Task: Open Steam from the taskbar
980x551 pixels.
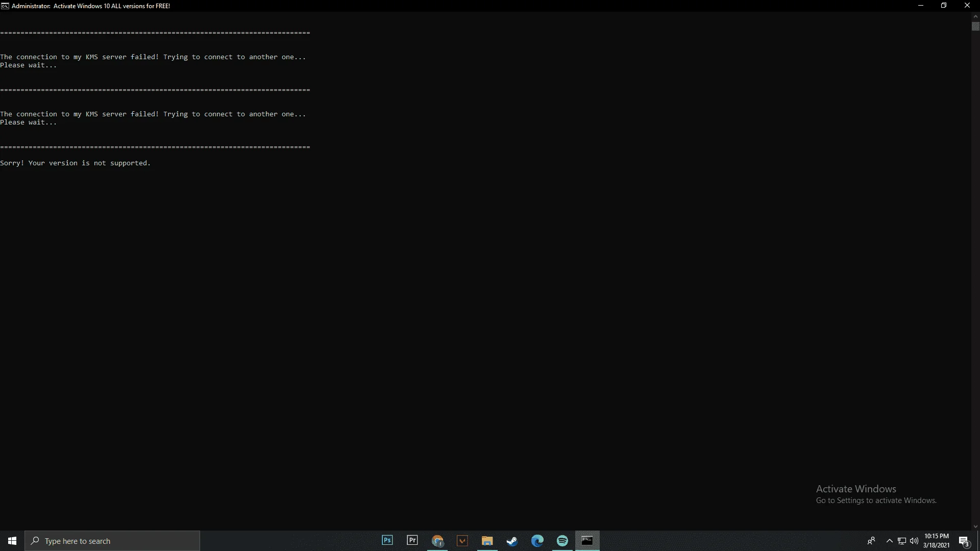Action: 512,540
